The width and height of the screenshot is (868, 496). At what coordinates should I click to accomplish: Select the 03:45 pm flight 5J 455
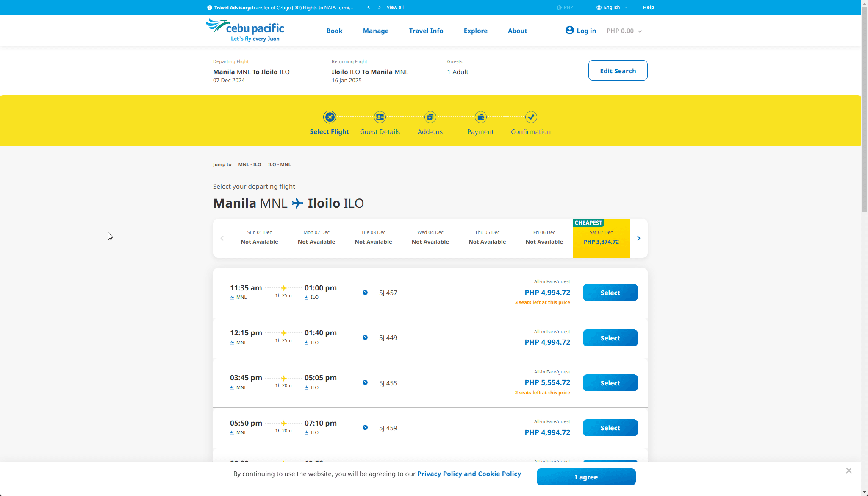coord(610,383)
